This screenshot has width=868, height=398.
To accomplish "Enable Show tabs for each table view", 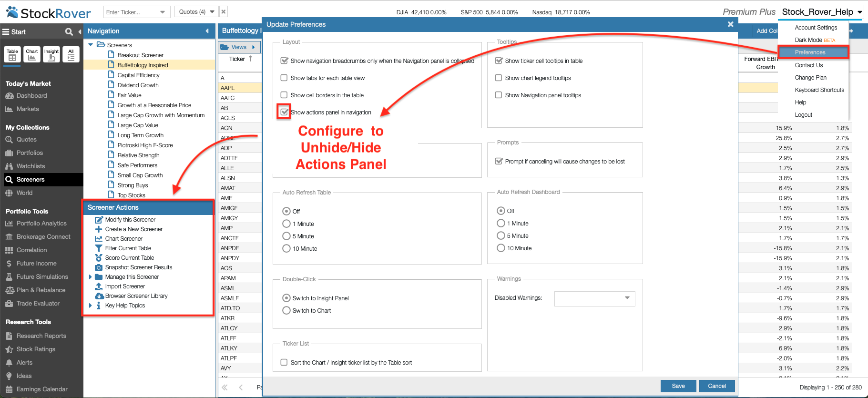I will [x=284, y=78].
